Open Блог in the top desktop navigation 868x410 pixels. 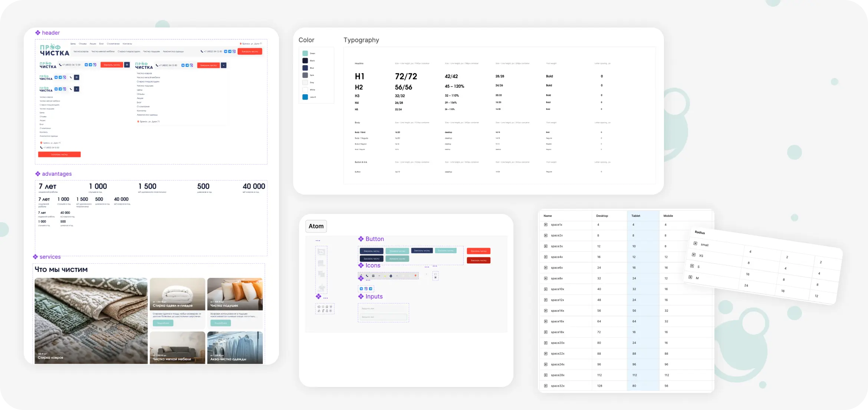pyautogui.click(x=101, y=44)
